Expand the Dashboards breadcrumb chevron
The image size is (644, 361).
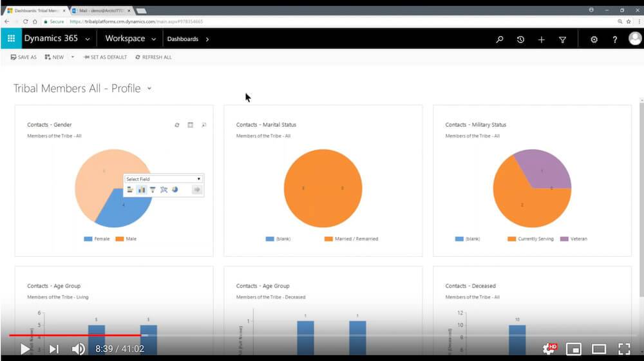[x=207, y=39]
